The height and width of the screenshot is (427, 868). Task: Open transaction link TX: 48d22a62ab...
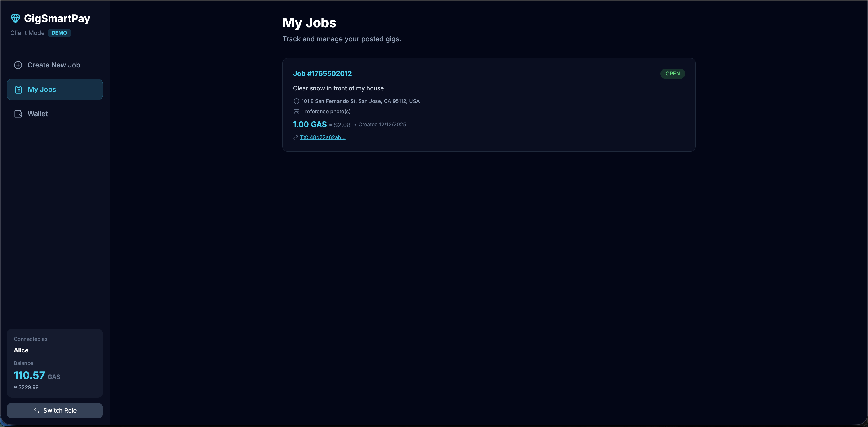pos(322,137)
